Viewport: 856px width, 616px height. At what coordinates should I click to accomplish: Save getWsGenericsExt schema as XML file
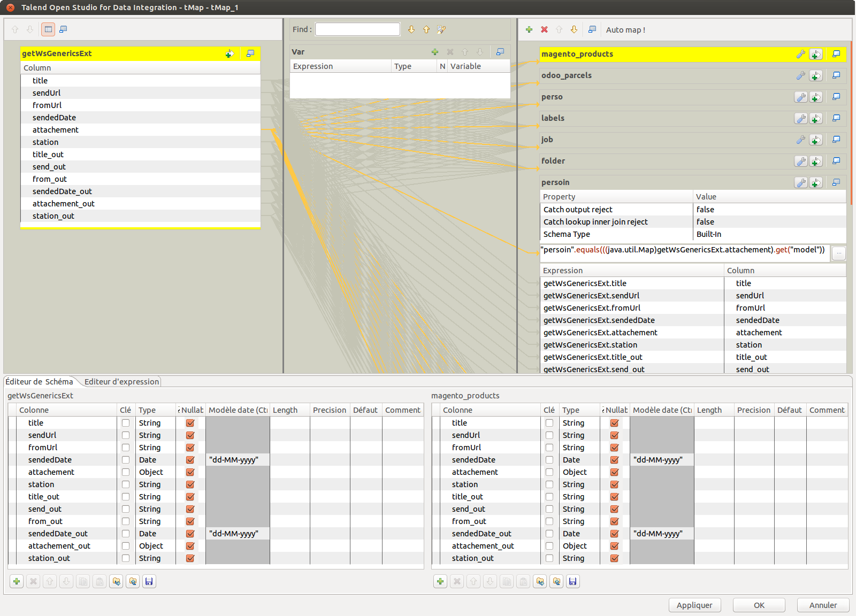(x=149, y=581)
